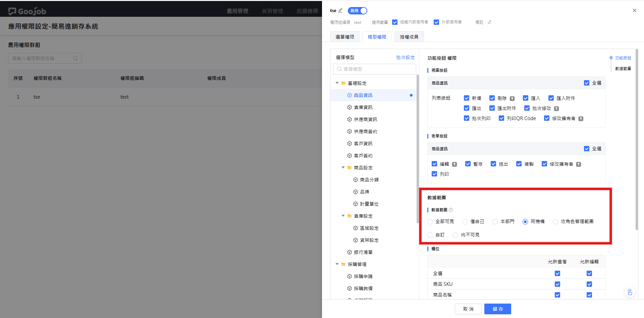Select 商品分類 in the model tree

(x=369, y=180)
